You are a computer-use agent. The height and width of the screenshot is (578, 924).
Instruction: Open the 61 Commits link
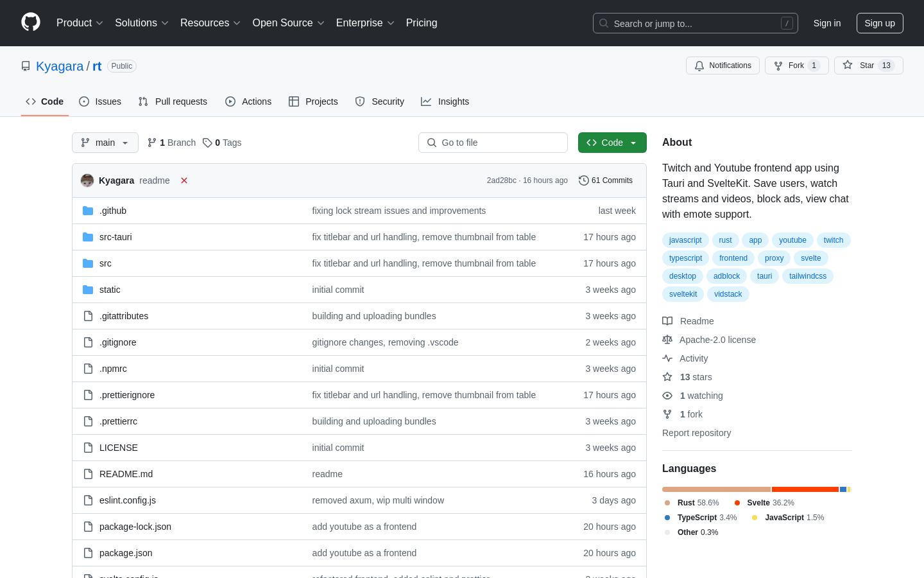point(606,180)
